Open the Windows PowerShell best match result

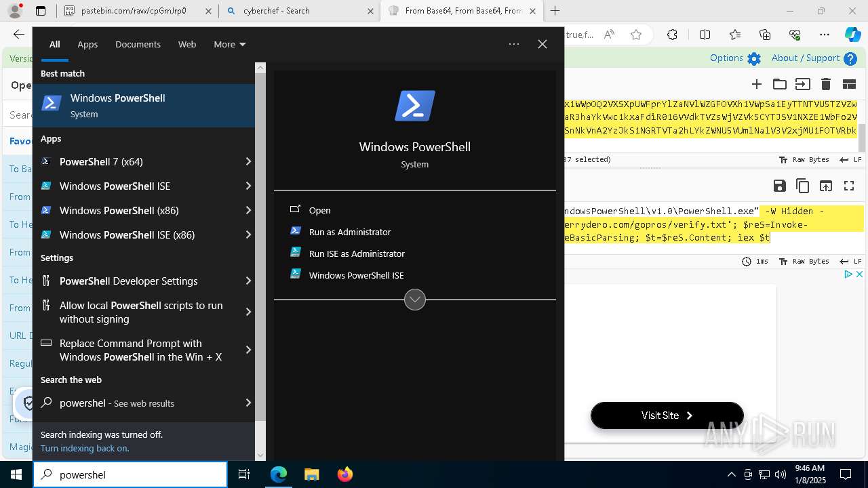[144, 105]
